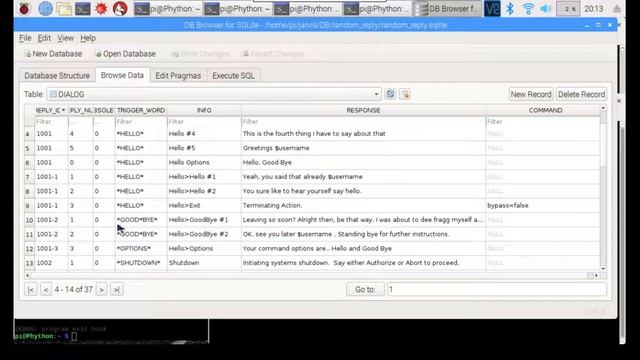Viewport: 640px width, 360px height.
Task: Click the TRIGGER_WORD filter field
Action: coord(141,122)
